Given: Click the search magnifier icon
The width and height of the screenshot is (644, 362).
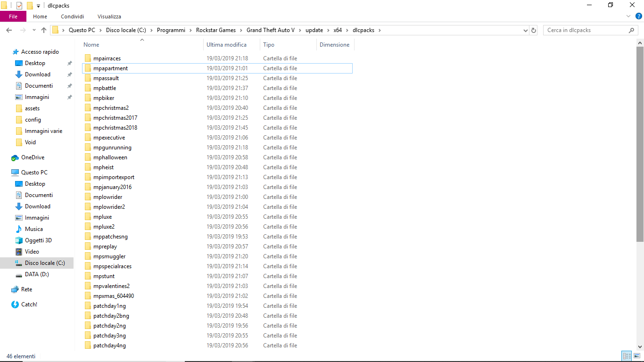Looking at the screenshot, I should pyautogui.click(x=631, y=30).
